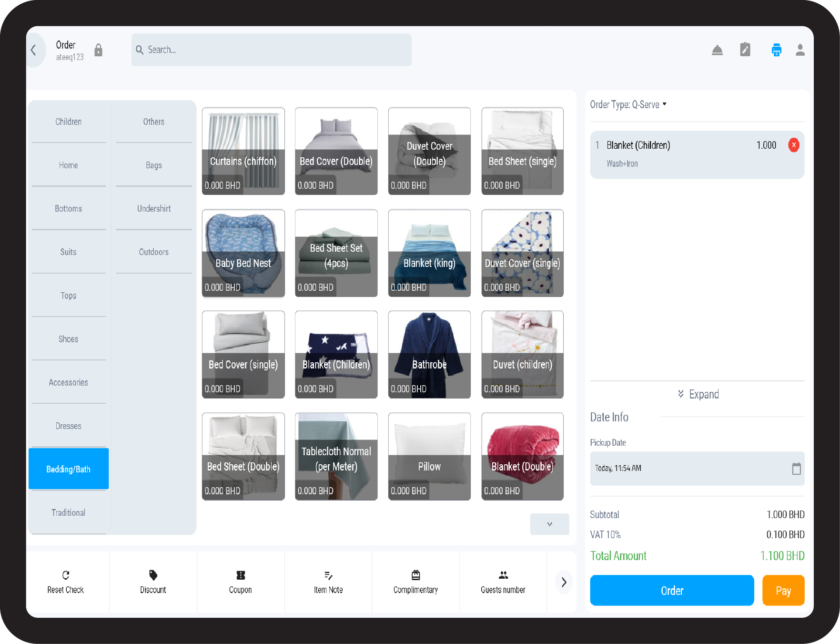The height and width of the screenshot is (644, 840).
Task: Select the Outdoors category
Action: (154, 252)
